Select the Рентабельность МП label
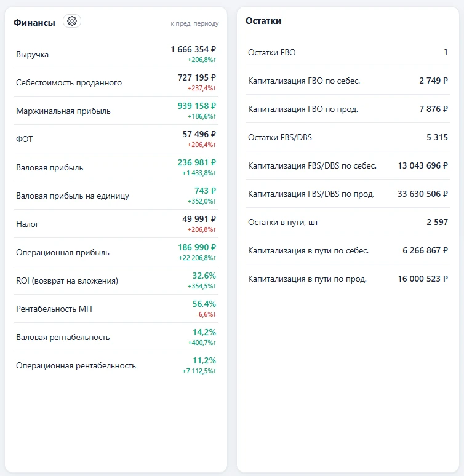The image size is (464, 476). (x=54, y=309)
